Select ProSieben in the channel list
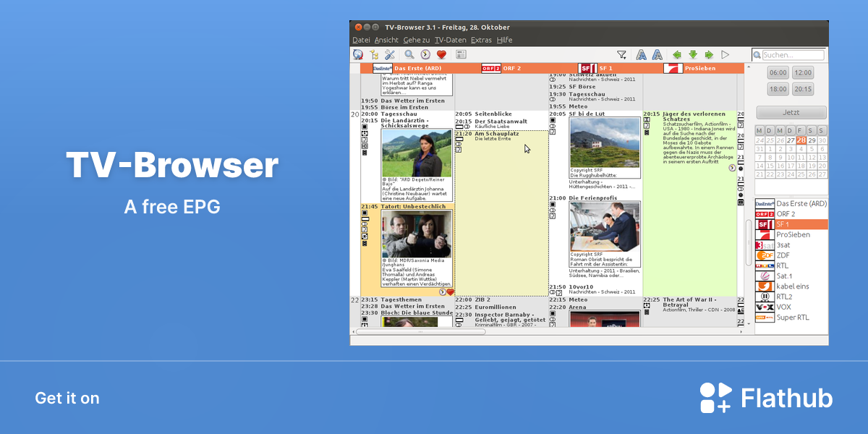Screen dimensions: 868x434 pyautogui.click(x=791, y=234)
